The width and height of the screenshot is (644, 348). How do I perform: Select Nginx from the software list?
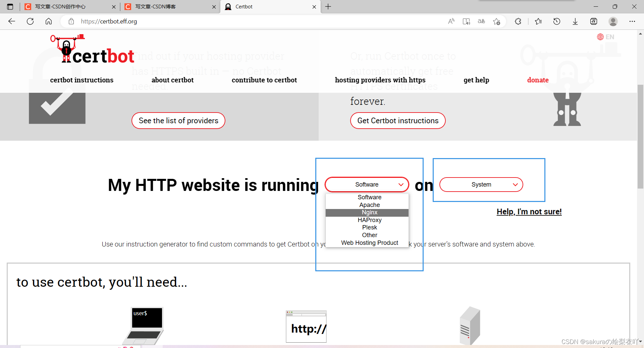pyautogui.click(x=367, y=213)
